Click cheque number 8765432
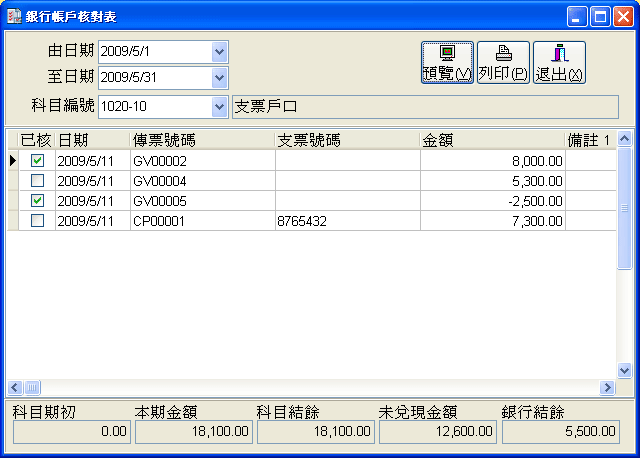The image size is (640, 458). [302, 221]
